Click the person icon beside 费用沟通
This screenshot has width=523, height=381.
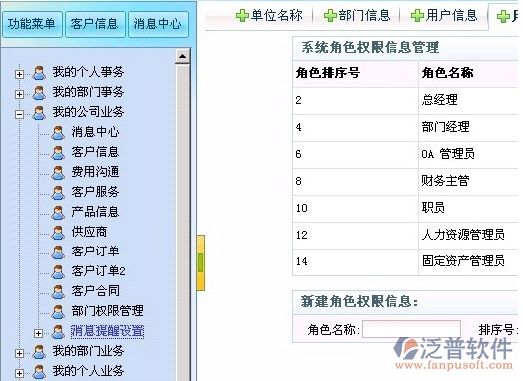point(58,172)
